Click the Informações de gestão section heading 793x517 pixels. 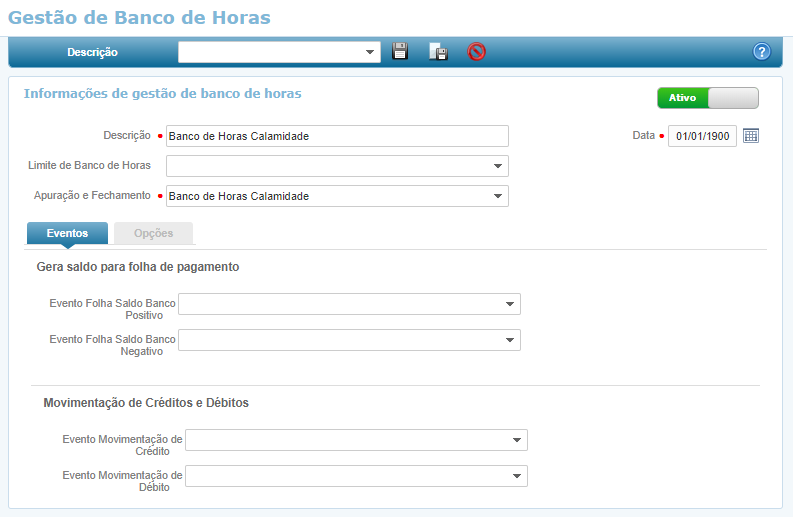[162, 93]
